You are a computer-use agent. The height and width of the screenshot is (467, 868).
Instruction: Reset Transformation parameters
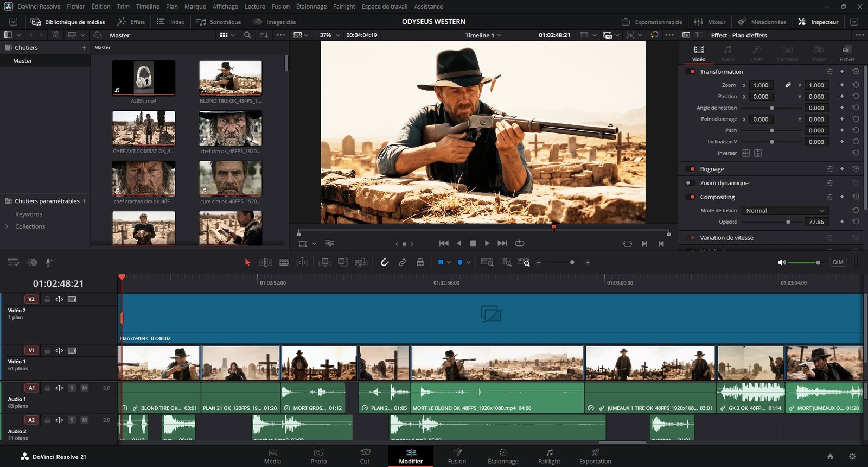coord(856,71)
